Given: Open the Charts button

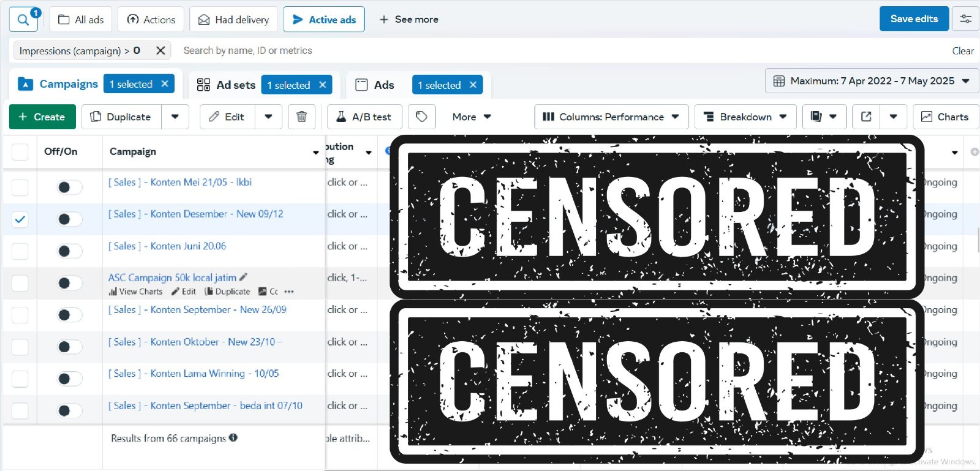Looking at the screenshot, I should tap(945, 116).
